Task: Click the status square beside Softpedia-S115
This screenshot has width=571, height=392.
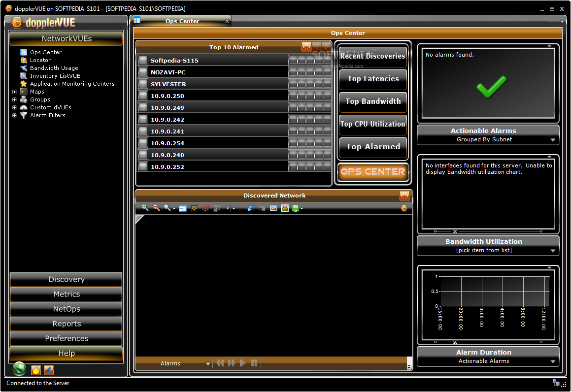Action: point(143,60)
